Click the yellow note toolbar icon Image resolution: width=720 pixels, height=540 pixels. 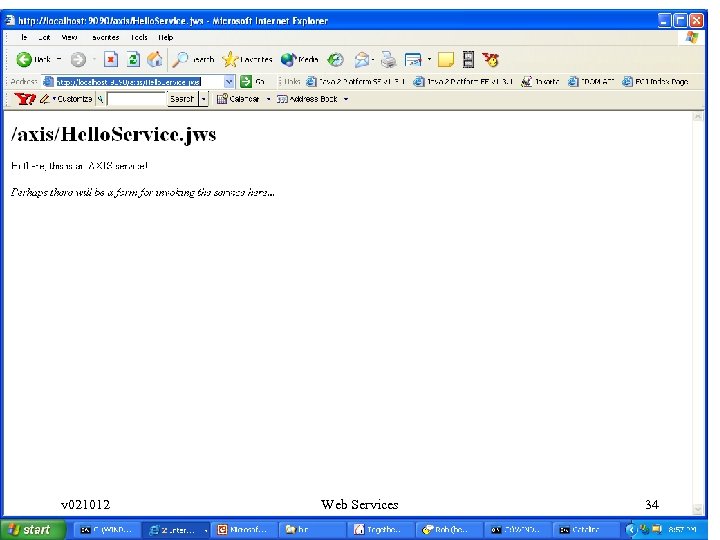[x=445, y=59]
